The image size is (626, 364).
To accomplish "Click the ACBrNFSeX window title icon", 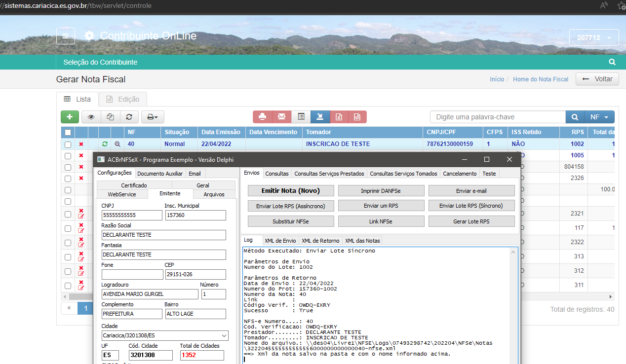I will tap(101, 159).
